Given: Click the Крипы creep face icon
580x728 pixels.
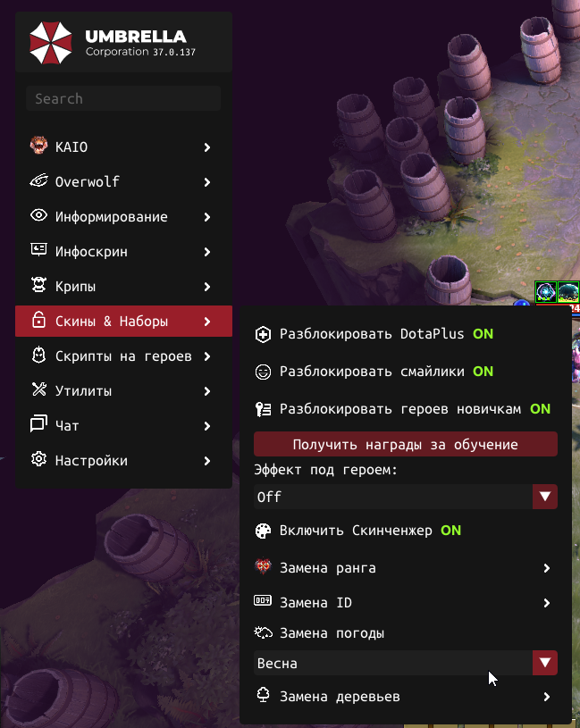Looking at the screenshot, I should coord(39,285).
